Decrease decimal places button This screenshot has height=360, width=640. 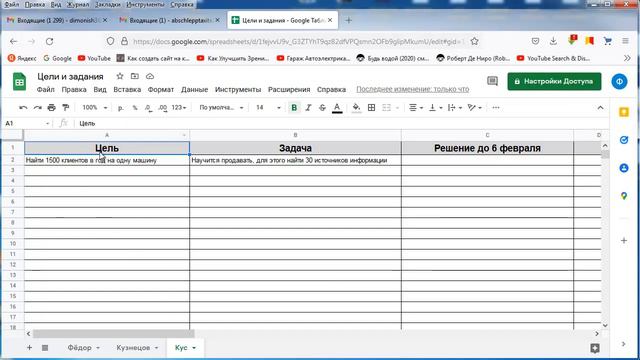pyautogui.click(x=148, y=108)
